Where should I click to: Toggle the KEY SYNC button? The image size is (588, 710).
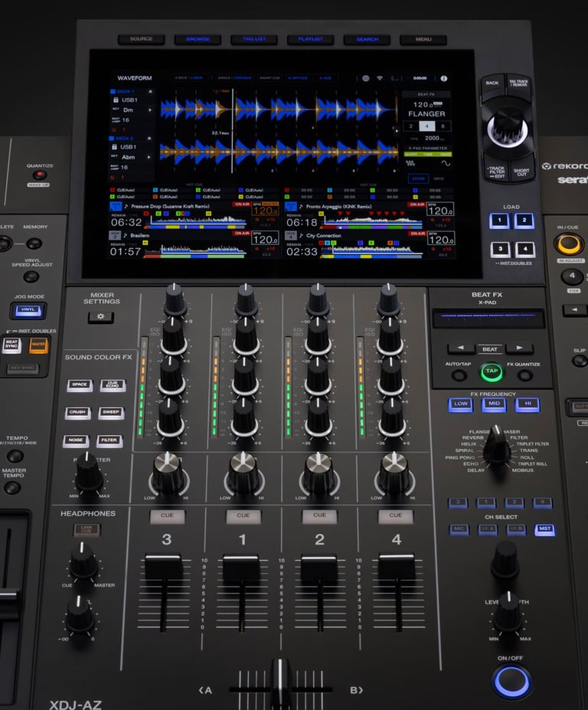pyautogui.click(x=23, y=368)
